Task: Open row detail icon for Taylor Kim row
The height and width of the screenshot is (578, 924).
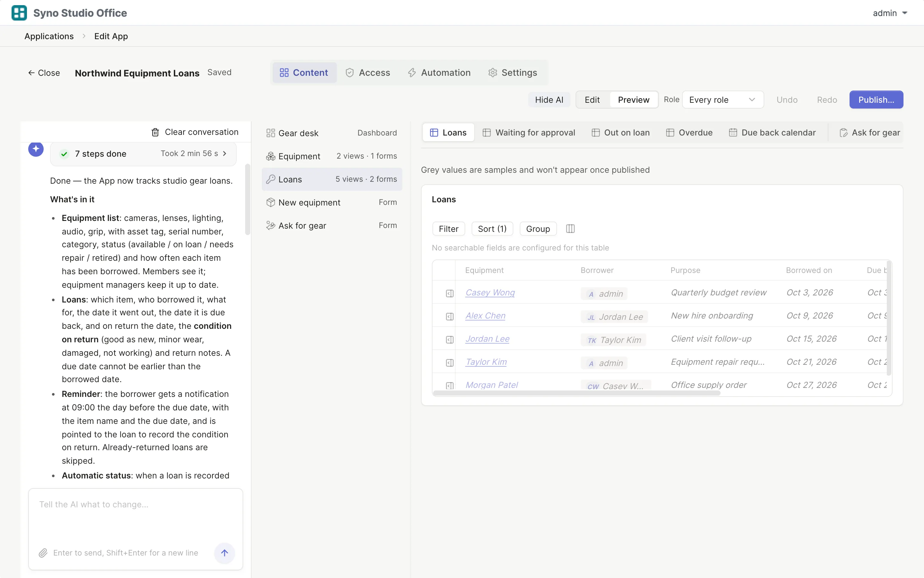Action: click(449, 363)
